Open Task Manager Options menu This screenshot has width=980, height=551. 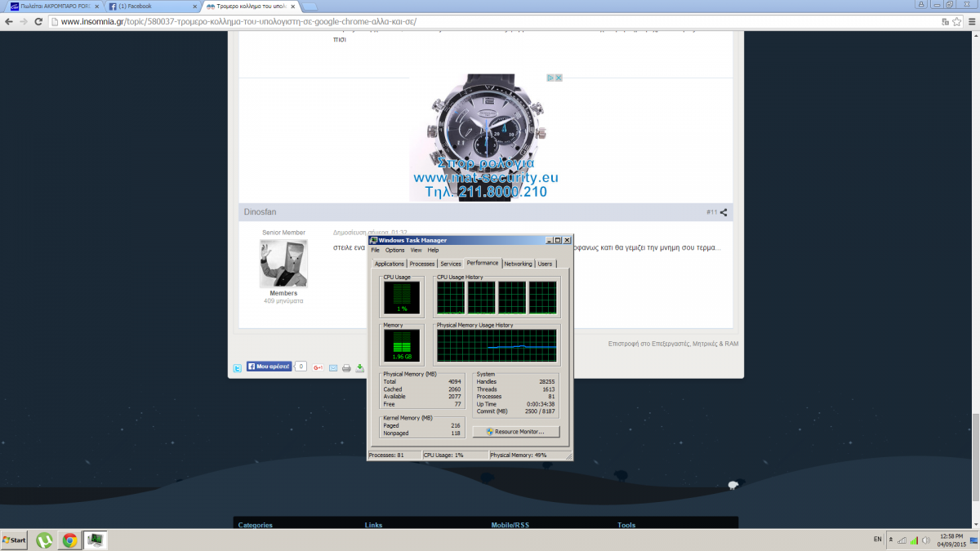point(394,250)
